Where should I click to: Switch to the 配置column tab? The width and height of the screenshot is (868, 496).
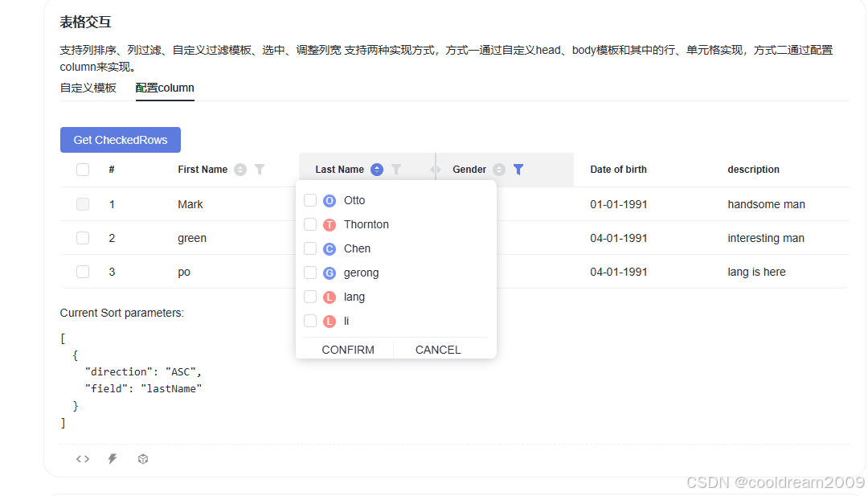click(x=164, y=88)
